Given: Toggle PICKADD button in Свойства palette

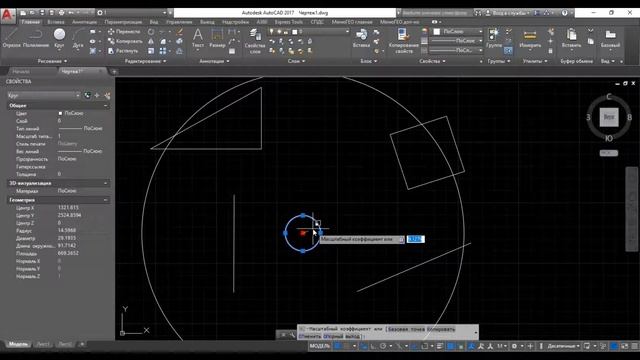Looking at the screenshot, I should pyautogui.click(x=87, y=96).
